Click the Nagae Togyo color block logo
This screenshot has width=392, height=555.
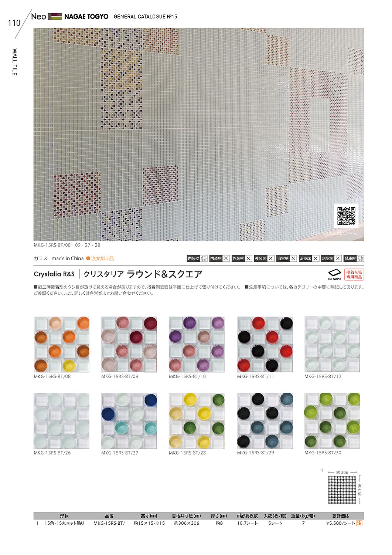pyautogui.click(x=55, y=16)
